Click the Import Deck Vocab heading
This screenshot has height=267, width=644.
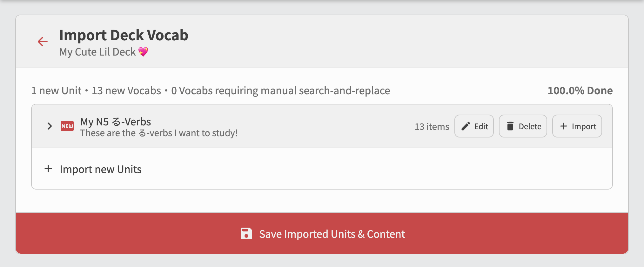click(x=124, y=35)
